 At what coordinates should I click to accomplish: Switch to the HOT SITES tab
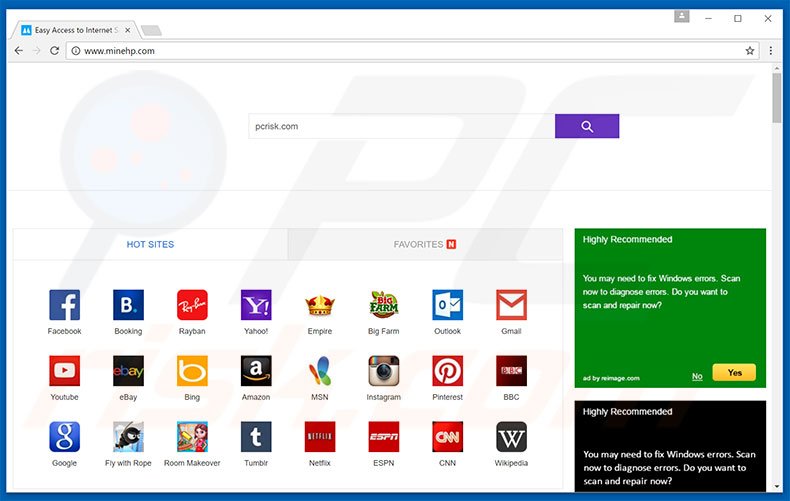150,244
